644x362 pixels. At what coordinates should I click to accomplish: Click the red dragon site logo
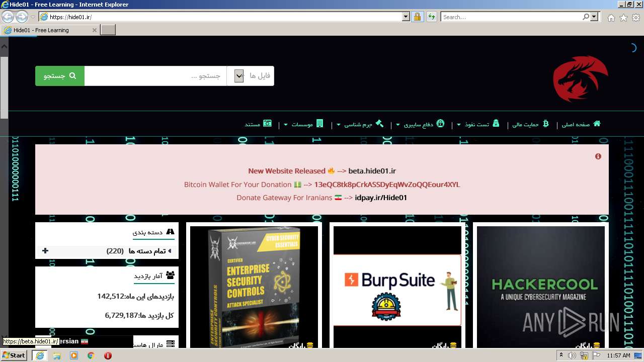[x=580, y=79]
